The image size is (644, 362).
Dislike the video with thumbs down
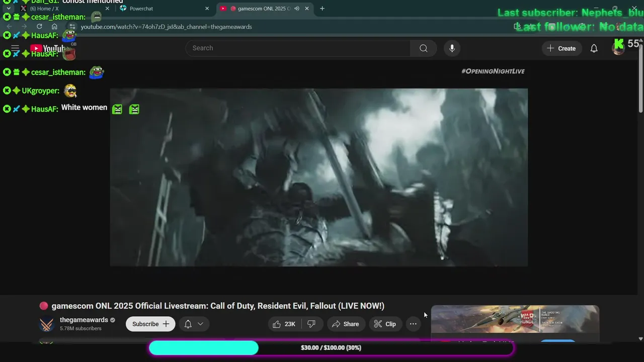click(x=311, y=324)
